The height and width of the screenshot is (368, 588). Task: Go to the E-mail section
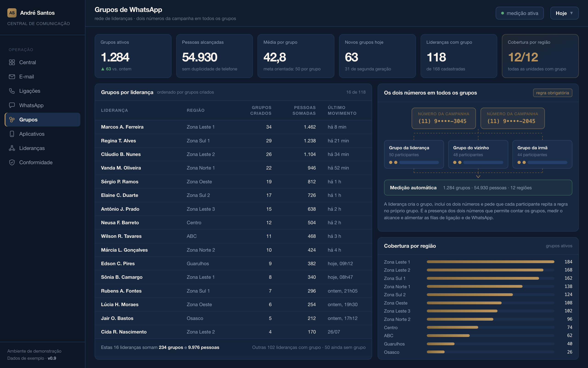pos(42,77)
